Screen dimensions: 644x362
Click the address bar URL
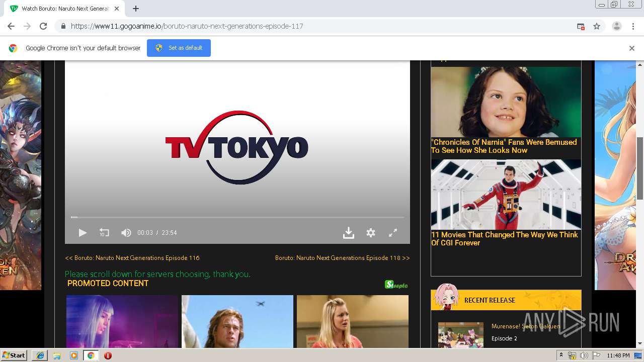point(187,26)
